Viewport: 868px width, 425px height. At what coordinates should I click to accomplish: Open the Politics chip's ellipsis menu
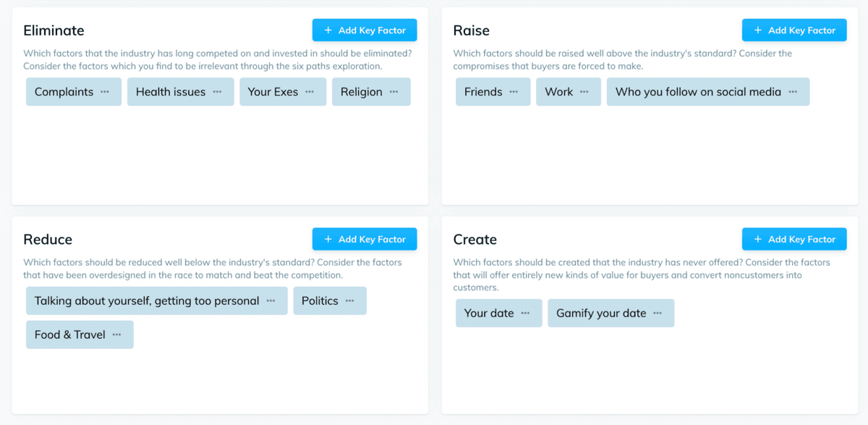click(x=349, y=301)
